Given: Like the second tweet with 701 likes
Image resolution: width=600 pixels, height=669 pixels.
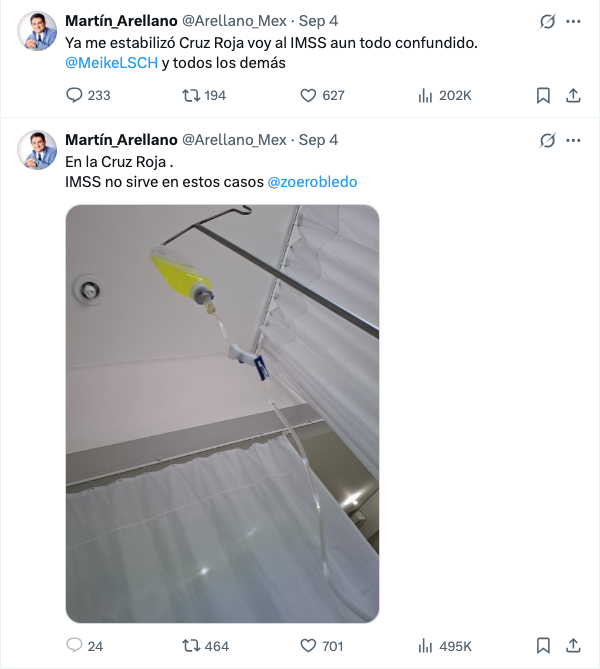Looking at the screenshot, I should (x=309, y=646).
